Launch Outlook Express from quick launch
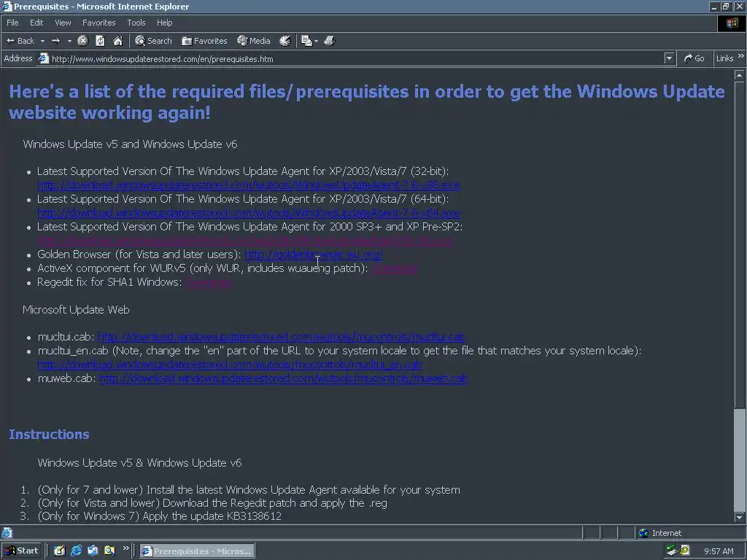 93,551
